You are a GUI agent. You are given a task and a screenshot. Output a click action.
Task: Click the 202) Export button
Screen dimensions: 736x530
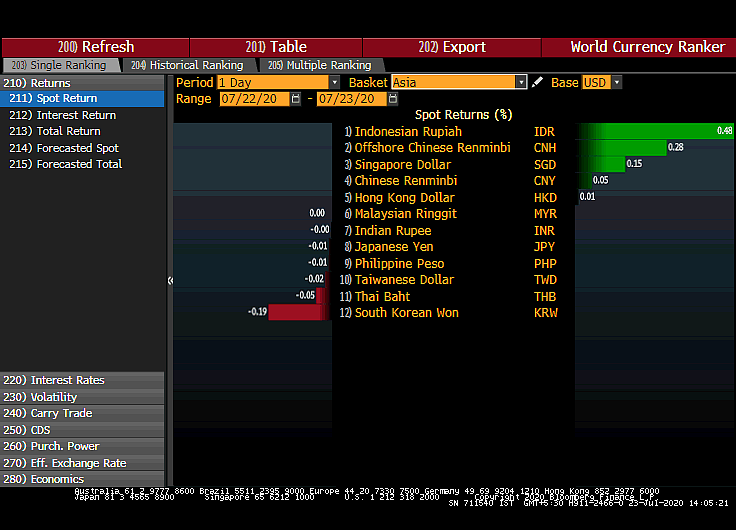pyautogui.click(x=452, y=47)
